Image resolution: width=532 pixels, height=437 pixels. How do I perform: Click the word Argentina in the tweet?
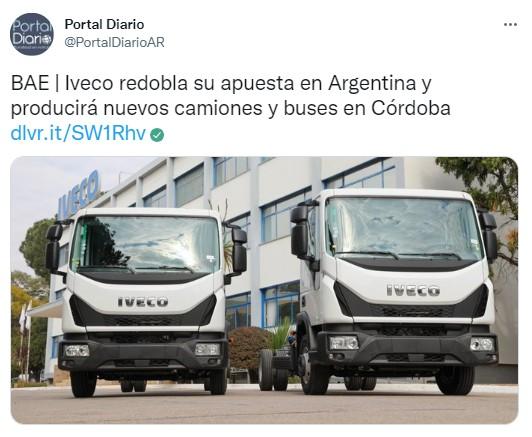[372, 84]
